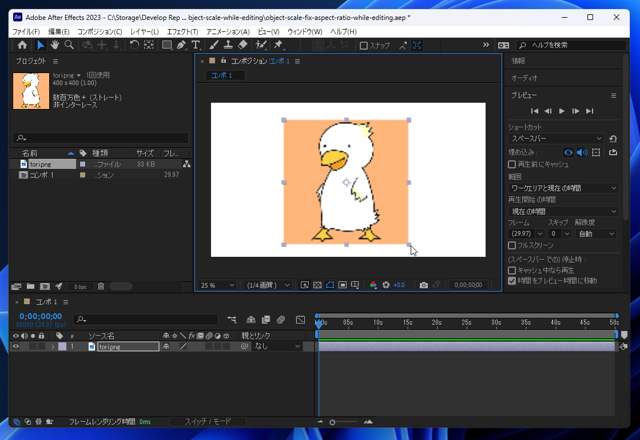Hide tori.png layer with eye toggle

coord(16,347)
